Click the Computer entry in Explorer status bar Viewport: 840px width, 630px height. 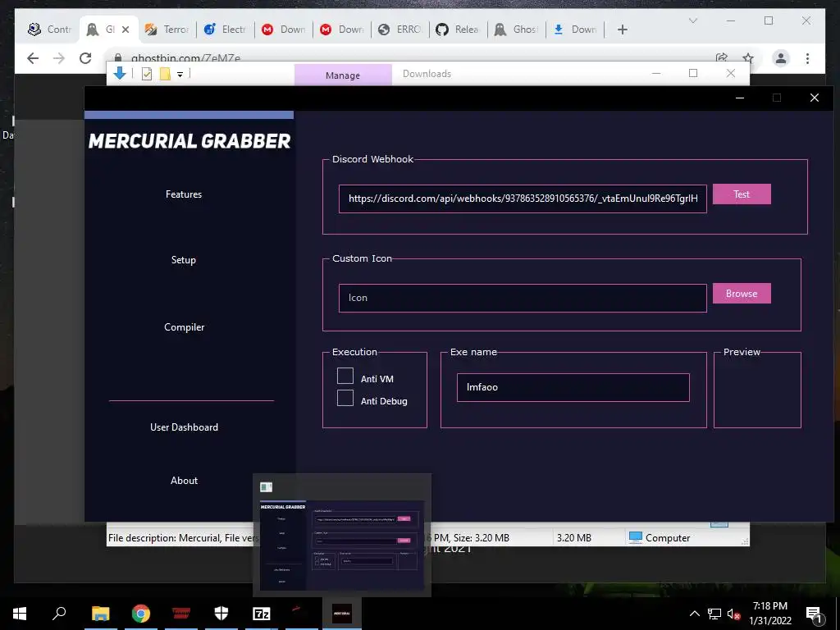pos(660,538)
